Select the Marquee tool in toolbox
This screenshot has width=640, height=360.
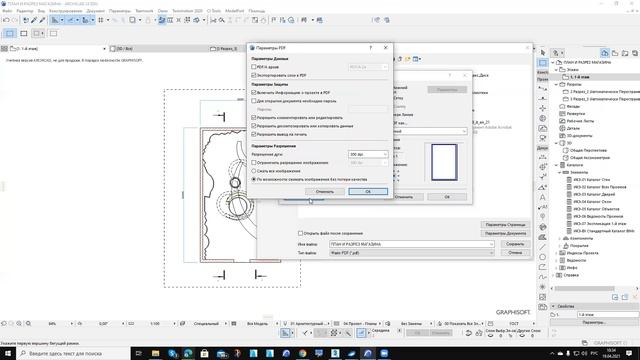click(542, 63)
